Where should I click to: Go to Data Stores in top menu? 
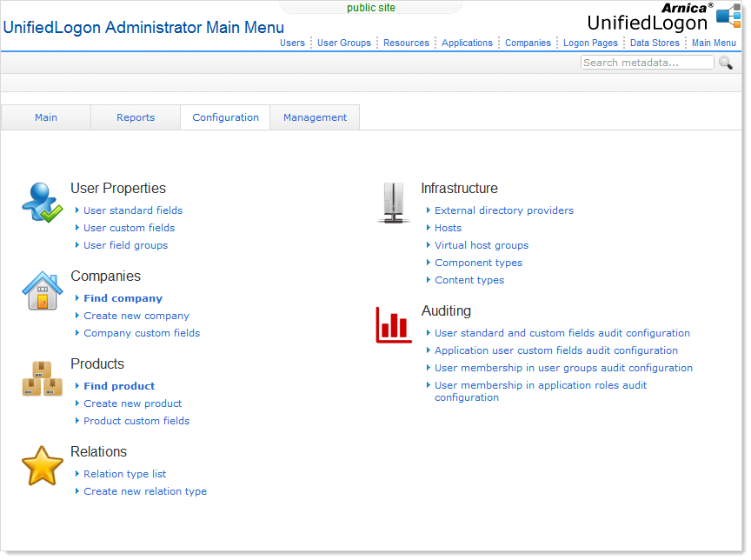tap(655, 43)
